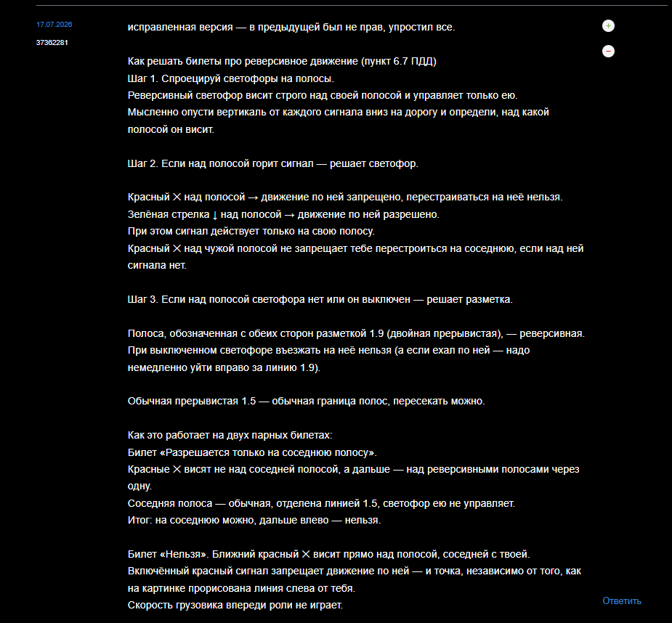The image size is (672, 623).
Task: Click the sentence «При этом сигнал действует только на свою полосу.»
Action: pyautogui.click(x=251, y=232)
